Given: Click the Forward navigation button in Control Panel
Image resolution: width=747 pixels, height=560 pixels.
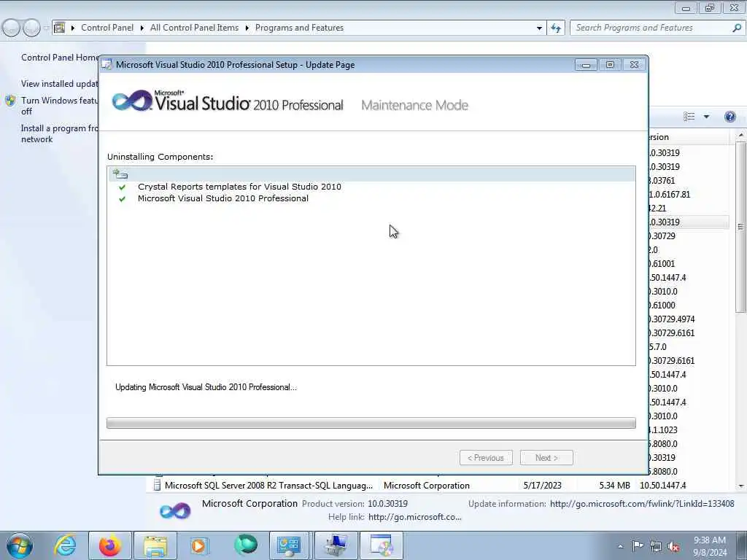Looking at the screenshot, I should click(x=31, y=28).
